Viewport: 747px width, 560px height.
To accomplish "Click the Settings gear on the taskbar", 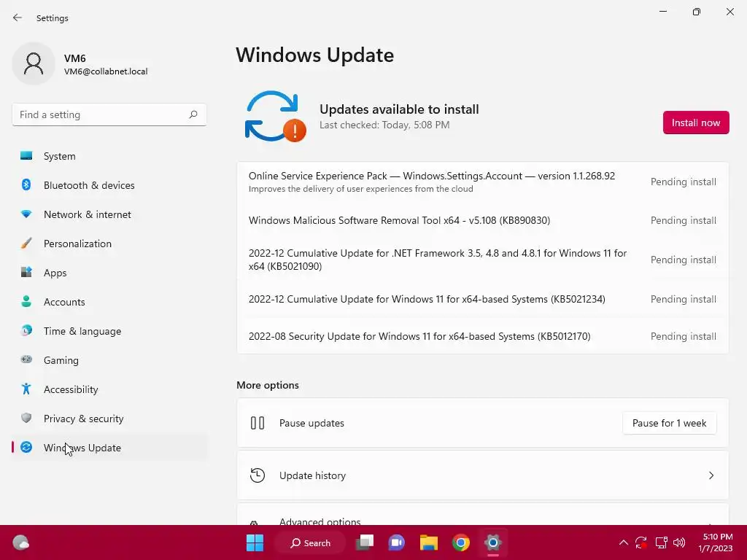I will [x=493, y=542].
